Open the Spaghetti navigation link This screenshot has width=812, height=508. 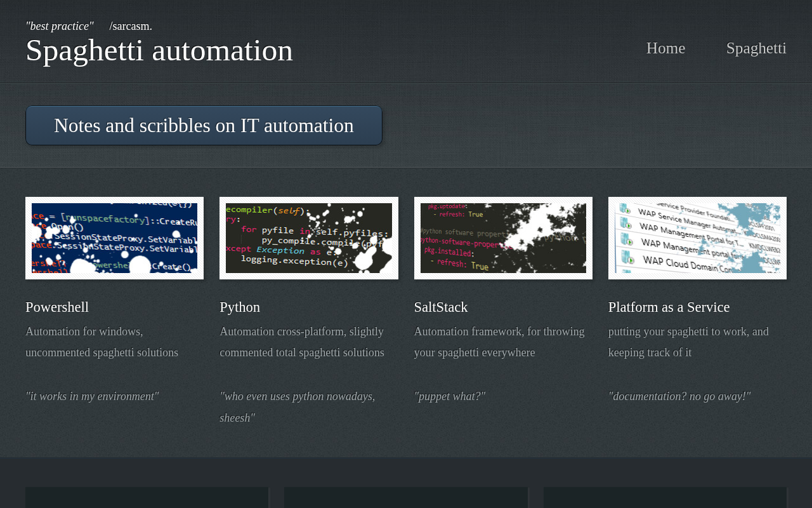click(x=756, y=48)
